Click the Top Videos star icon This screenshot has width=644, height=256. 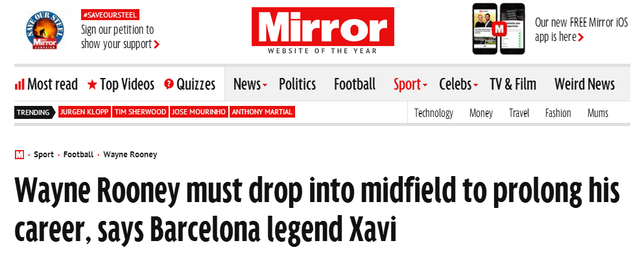[92, 84]
